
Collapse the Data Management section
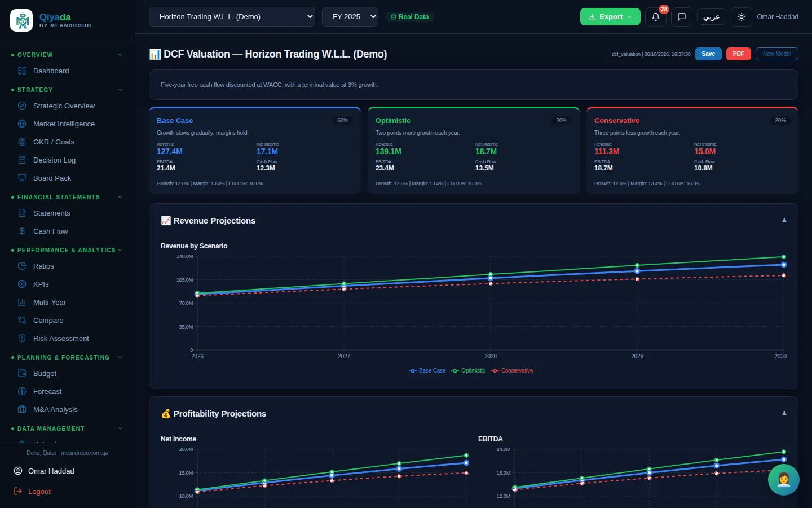tap(120, 428)
